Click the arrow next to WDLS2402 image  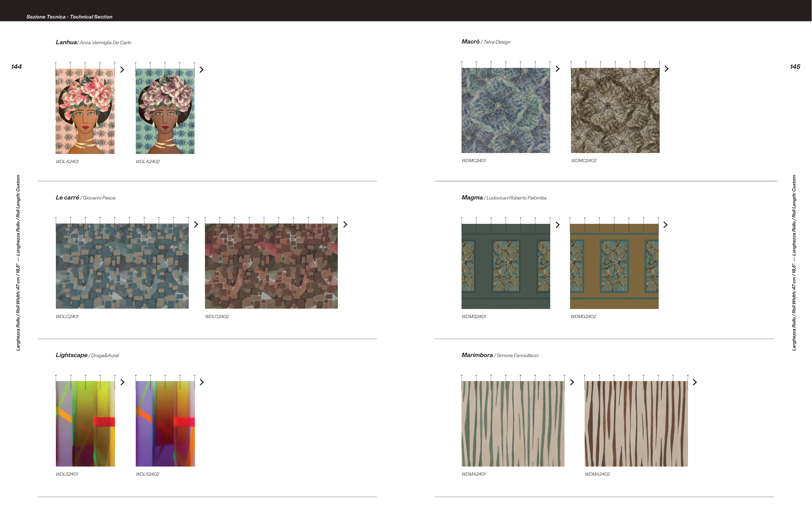point(202,382)
